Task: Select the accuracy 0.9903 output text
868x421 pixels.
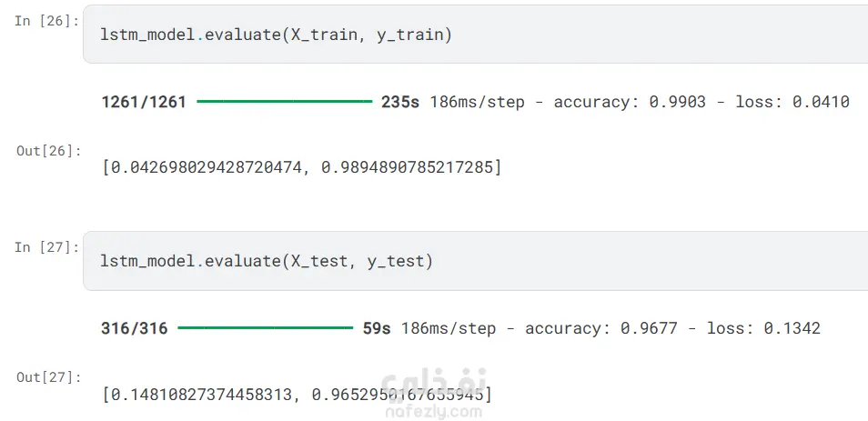Action: pyautogui.click(x=615, y=102)
